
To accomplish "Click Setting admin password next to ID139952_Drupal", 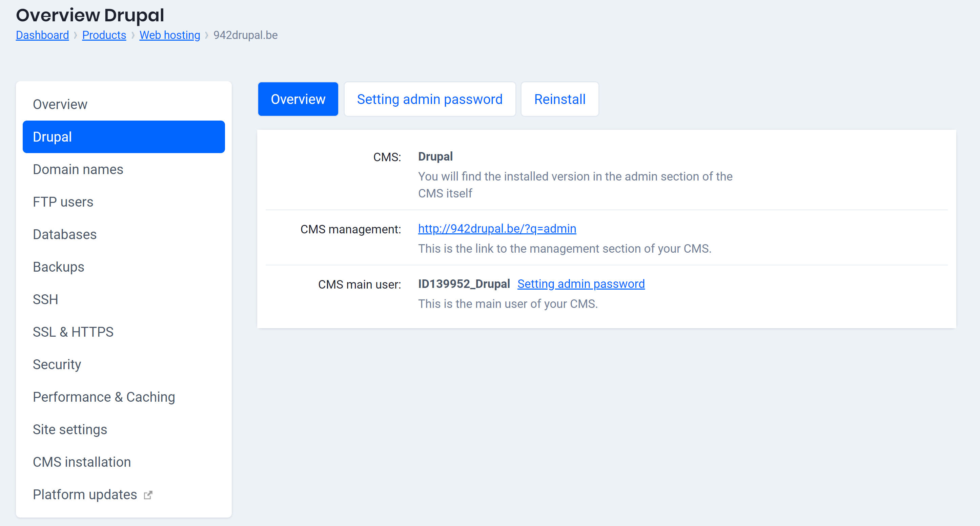I will click(x=581, y=283).
